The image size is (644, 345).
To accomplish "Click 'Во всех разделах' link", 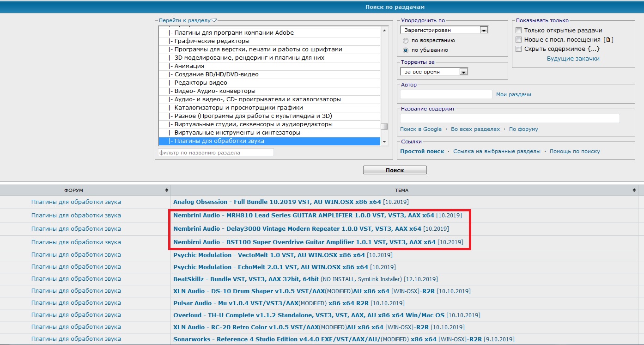I will point(475,129).
